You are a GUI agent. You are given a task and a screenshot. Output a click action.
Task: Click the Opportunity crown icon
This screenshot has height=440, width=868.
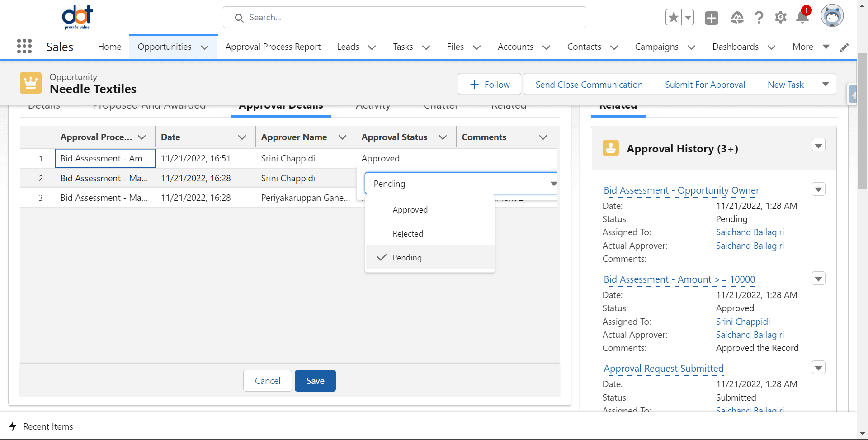coord(31,83)
